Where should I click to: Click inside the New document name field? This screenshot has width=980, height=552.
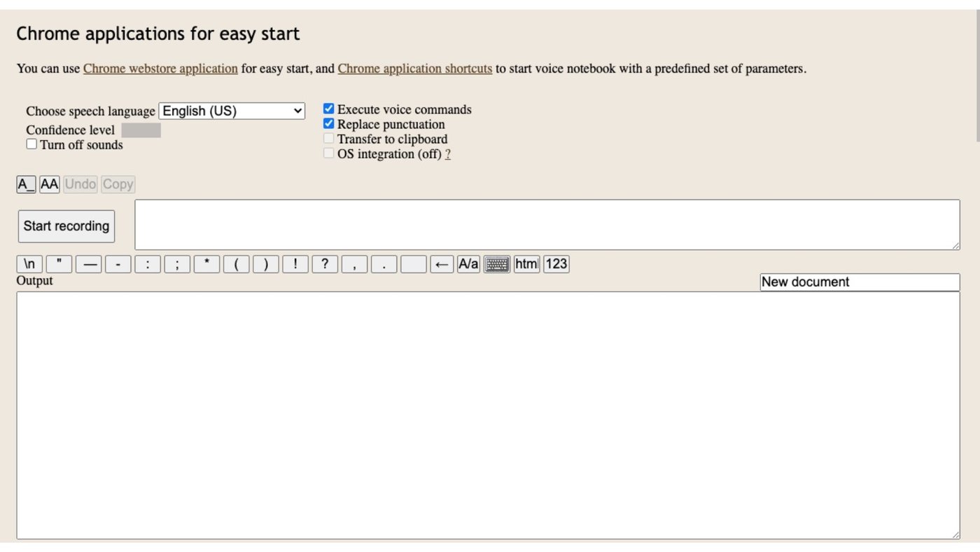pos(860,282)
